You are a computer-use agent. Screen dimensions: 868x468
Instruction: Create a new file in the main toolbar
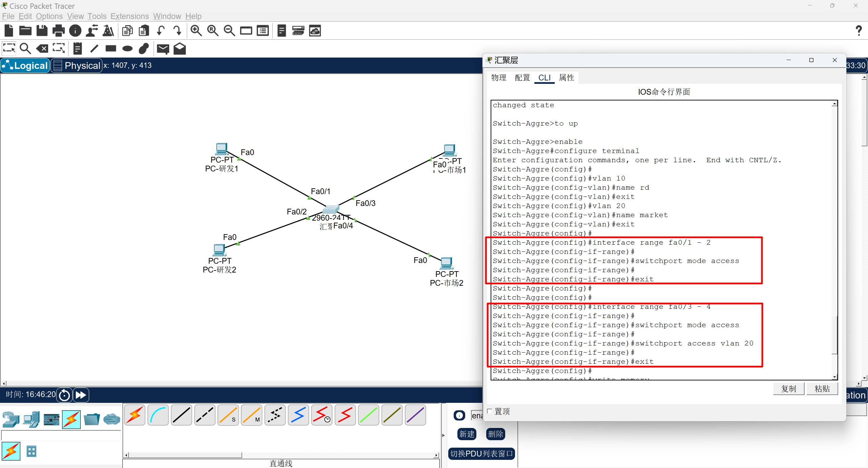pyautogui.click(x=9, y=31)
